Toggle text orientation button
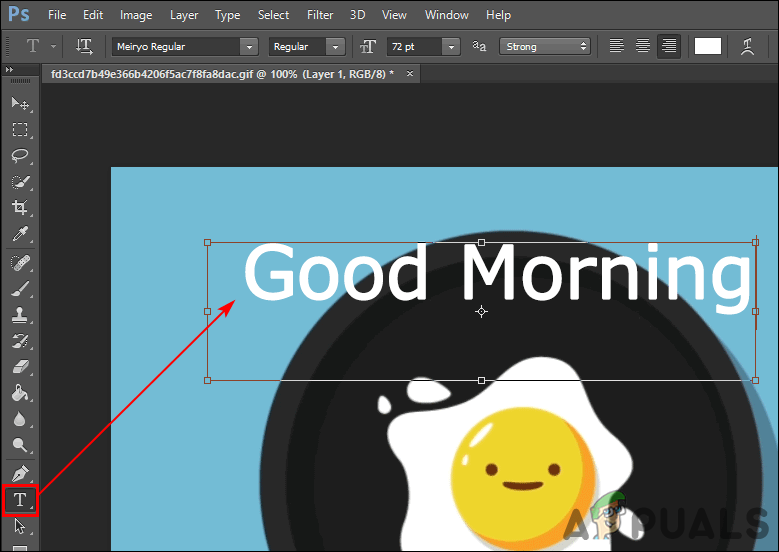Viewport: 779px width, 552px height. click(x=84, y=46)
